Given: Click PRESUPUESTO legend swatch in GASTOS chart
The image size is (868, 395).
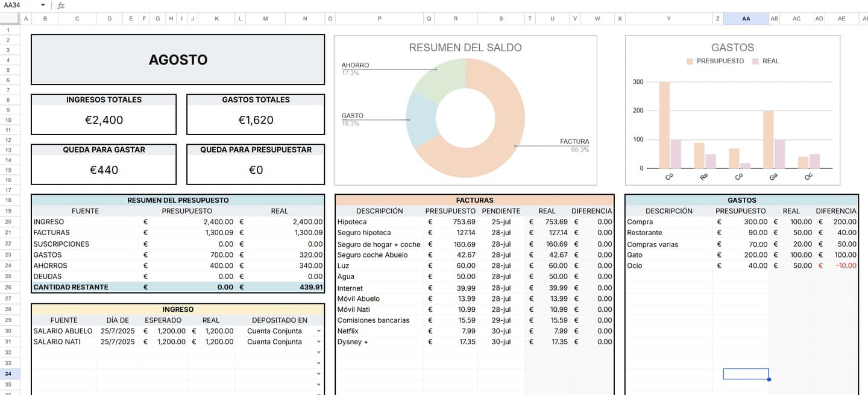Looking at the screenshot, I should pos(690,61).
